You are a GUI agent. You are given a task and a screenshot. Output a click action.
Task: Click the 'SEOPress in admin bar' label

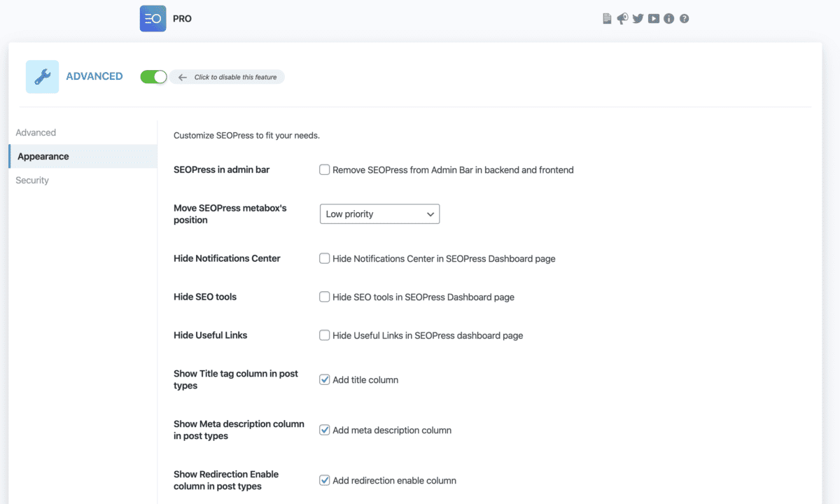tap(221, 169)
